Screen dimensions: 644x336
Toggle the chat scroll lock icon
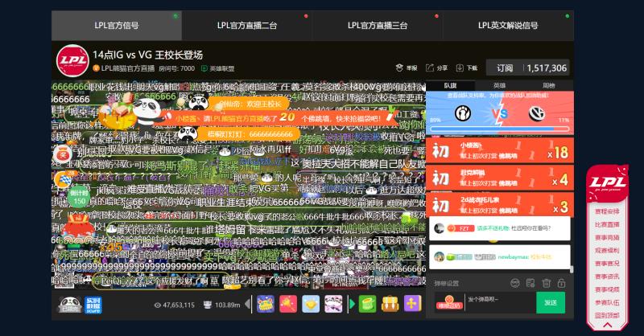[x=561, y=283]
